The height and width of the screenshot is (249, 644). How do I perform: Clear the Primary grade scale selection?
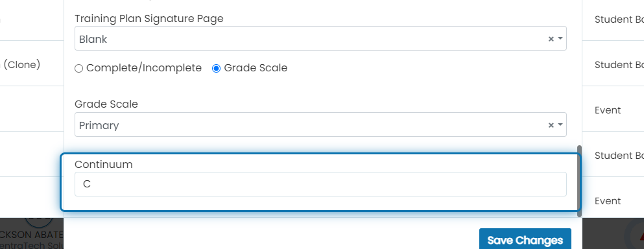tap(551, 125)
